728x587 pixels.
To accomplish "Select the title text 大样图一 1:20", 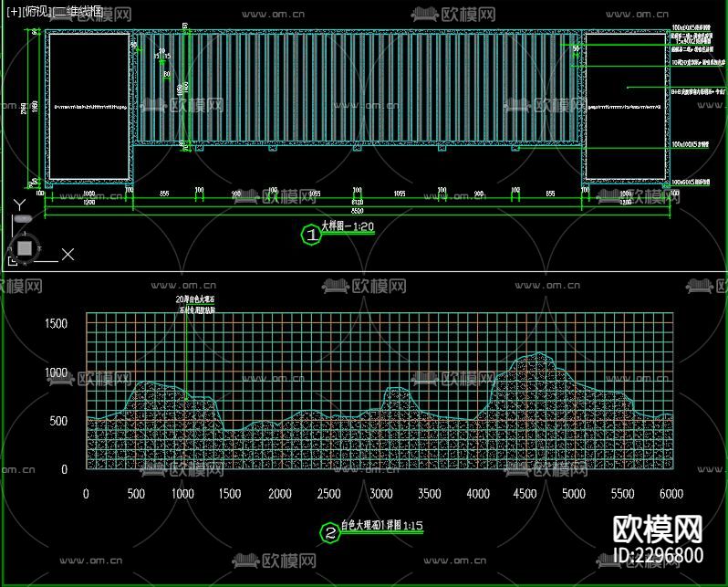I will tap(348, 226).
